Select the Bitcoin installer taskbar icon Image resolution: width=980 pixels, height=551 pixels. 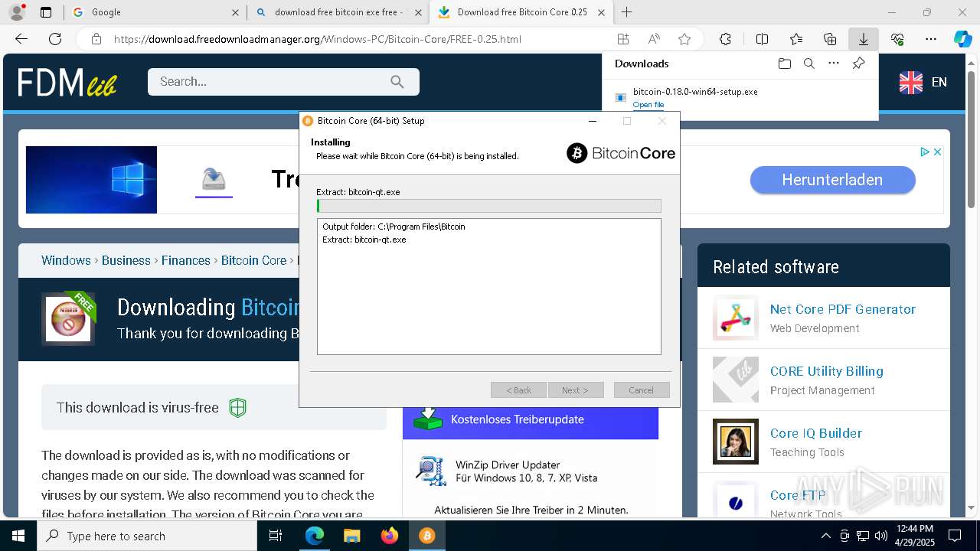[426, 536]
